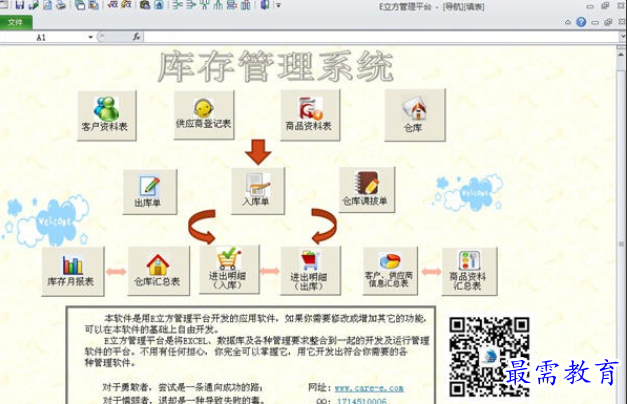Open the 仓库汇总表 warehouse summary

point(158,270)
